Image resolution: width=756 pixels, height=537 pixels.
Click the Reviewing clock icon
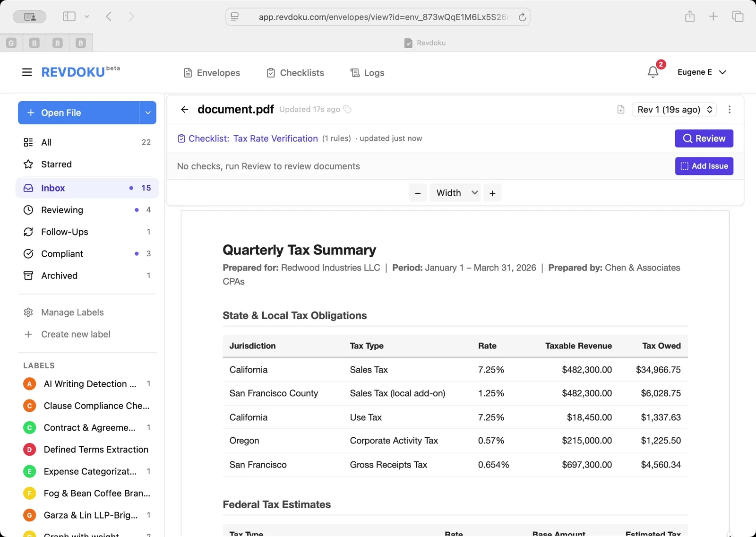tap(28, 210)
